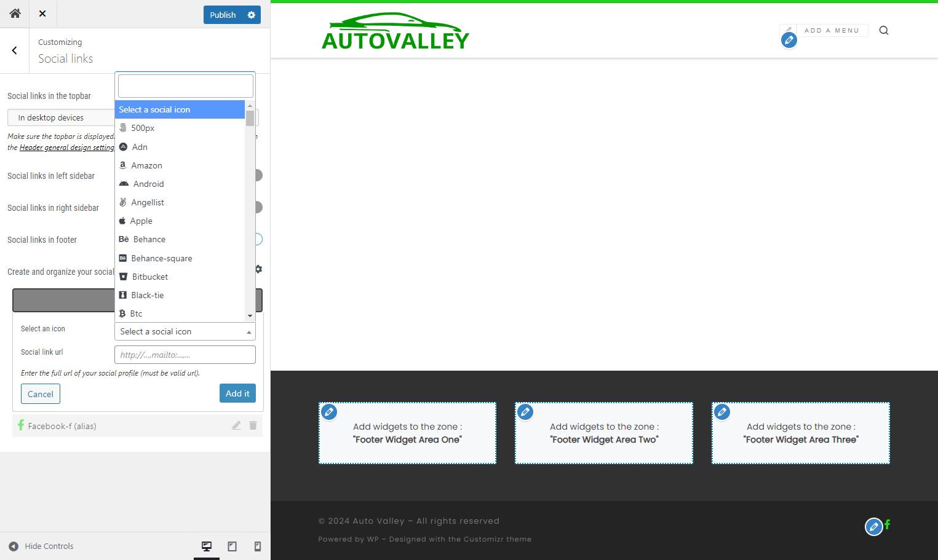Click the dropdown list scroll down arrow
This screenshot has height=560, width=938.
click(250, 316)
